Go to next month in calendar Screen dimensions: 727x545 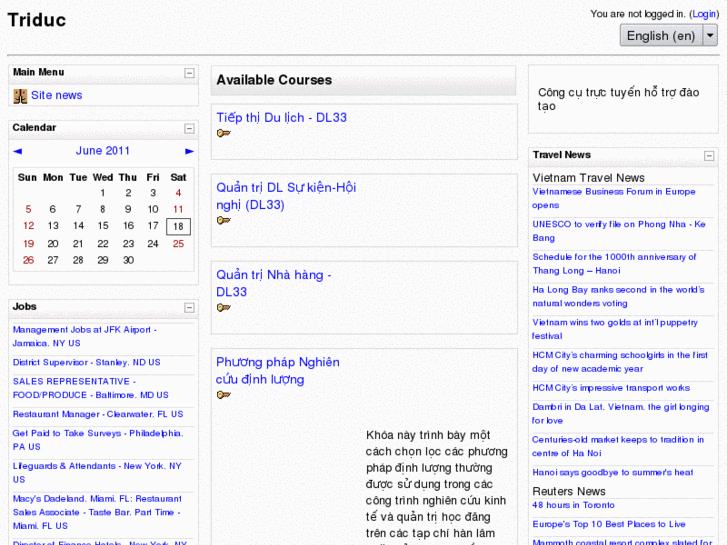(x=190, y=151)
